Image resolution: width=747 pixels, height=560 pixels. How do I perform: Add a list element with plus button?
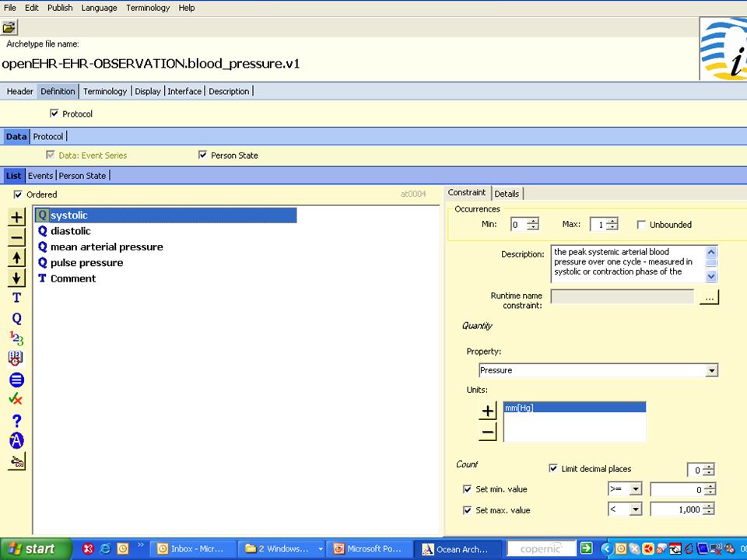click(16, 217)
